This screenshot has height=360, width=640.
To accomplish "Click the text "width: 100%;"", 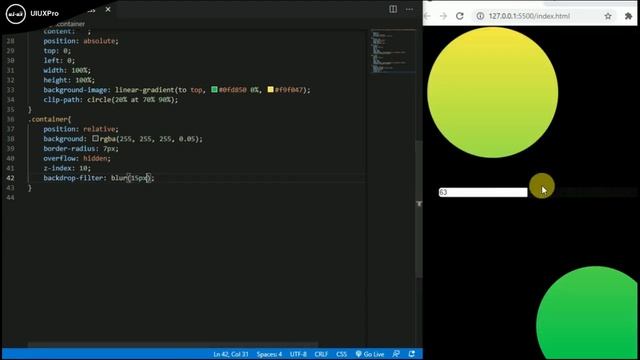I will coord(67,70).
